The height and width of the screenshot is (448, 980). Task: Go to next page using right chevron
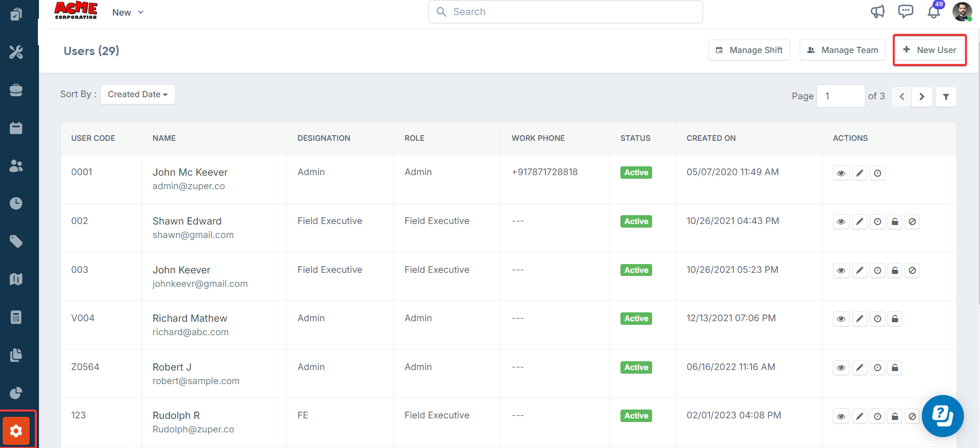[x=922, y=97]
